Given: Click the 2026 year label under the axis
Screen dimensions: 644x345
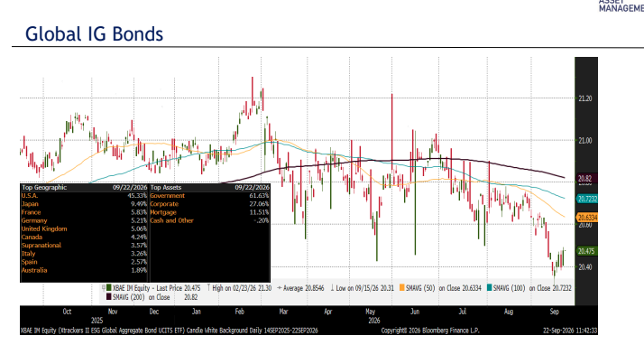Looking at the screenshot, I should [x=373, y=321].
